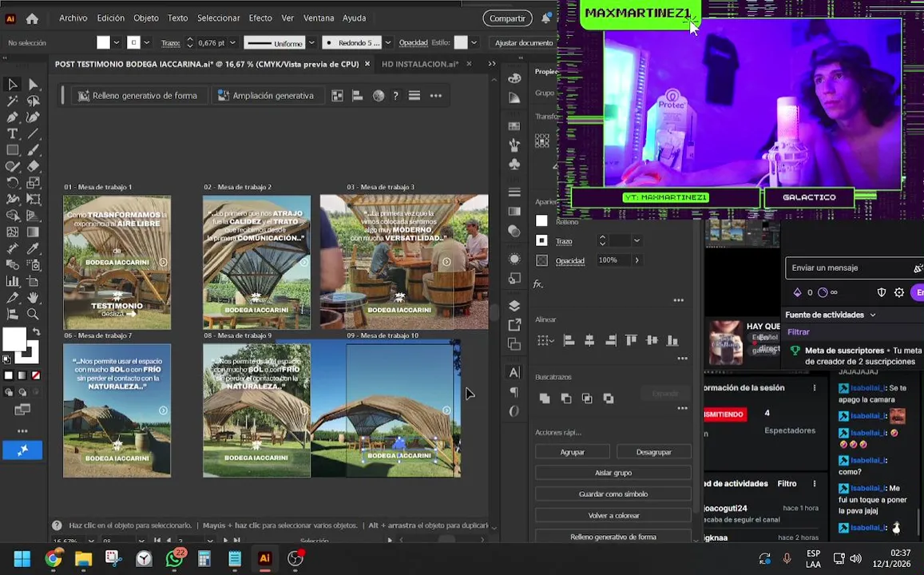Click the Trazo stroke swatch in Properties
924x575 pixels.
point(541,240)
